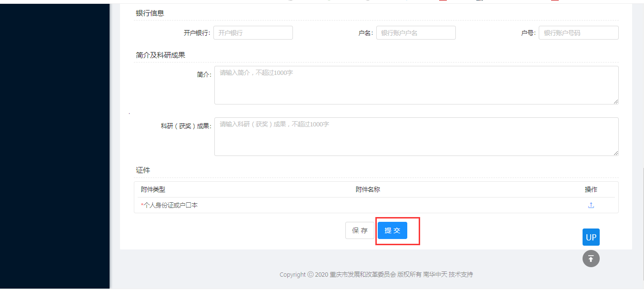Click the 银行信息 section heading
The image size is (644, 291).
click(x=149, y=13)
